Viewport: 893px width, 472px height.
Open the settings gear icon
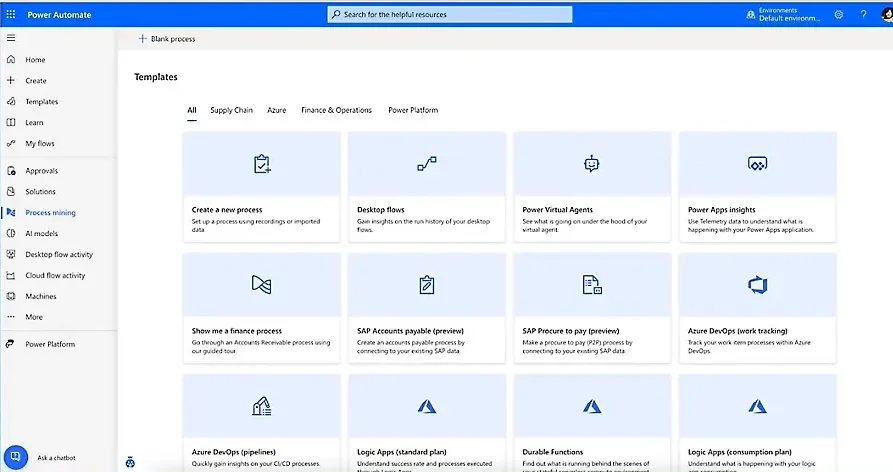[839, 15]
